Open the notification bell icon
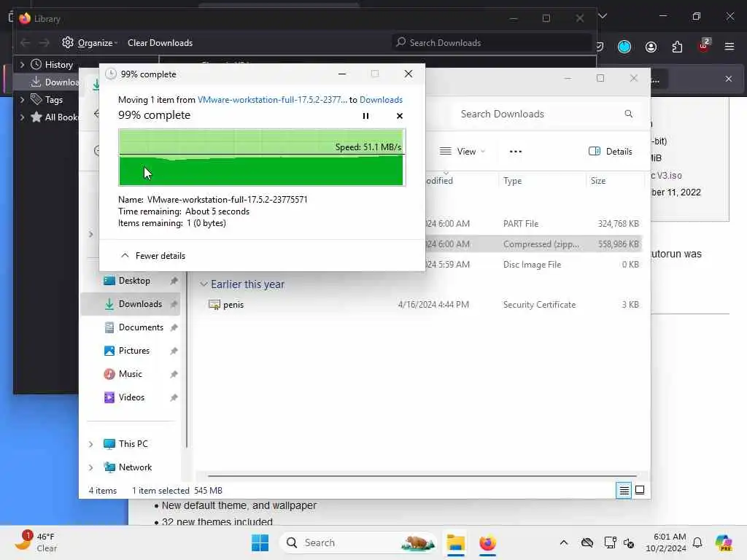The width and height of the screenshot is (747, 560). [697, 542]
